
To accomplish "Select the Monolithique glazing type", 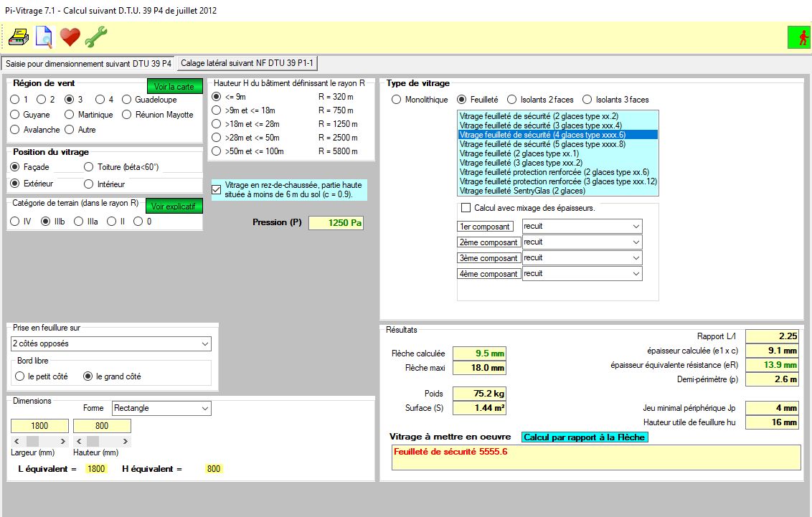I will coord(397,100).
